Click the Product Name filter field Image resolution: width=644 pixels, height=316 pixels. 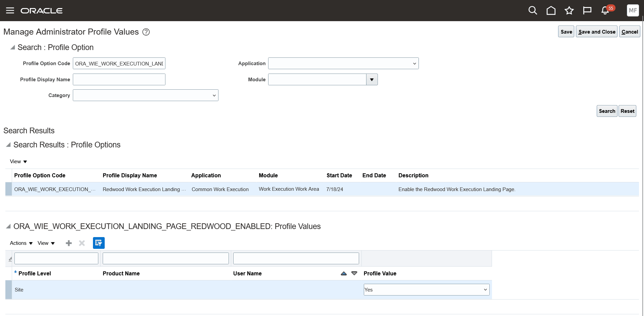[x=166, y=259]
